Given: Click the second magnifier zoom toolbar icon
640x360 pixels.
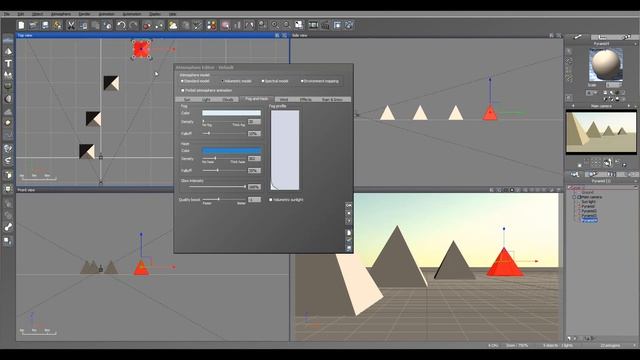Looking at the screenshot, I should coord(287,25).
